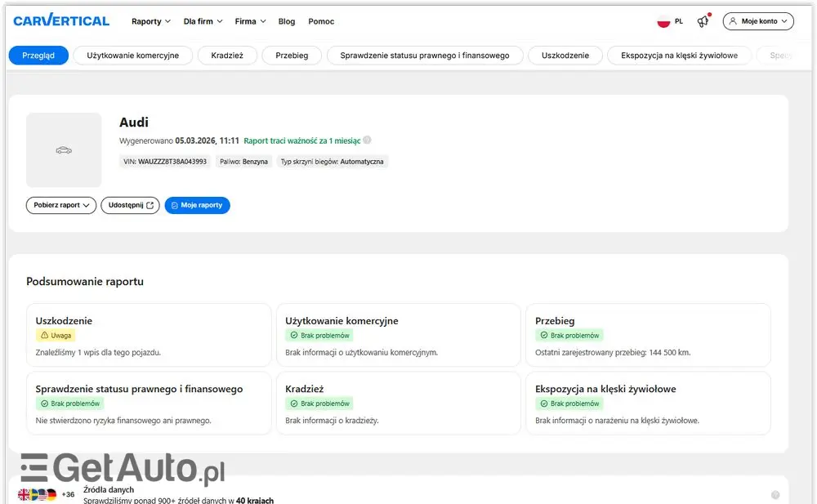Select the Przegląd tab
Viewport: 817px width, 504px height.
[x=38, y=56]
